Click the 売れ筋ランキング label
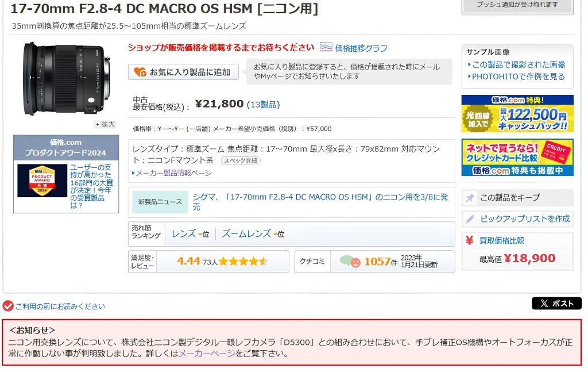Image resolution: width=588 pixels, height=372 pixels. 146,232
